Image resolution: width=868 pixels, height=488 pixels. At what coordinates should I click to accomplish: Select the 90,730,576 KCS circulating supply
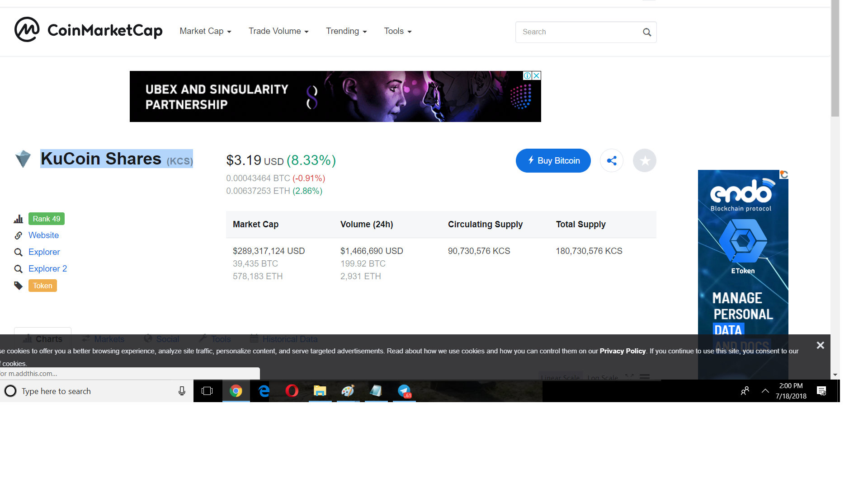click(x=479, y=251)
